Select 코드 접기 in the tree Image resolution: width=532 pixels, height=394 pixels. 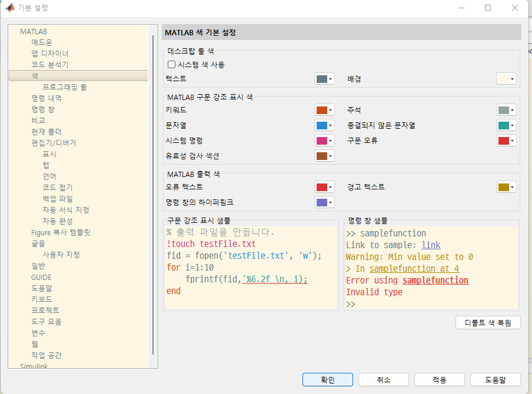pos(57,188)
